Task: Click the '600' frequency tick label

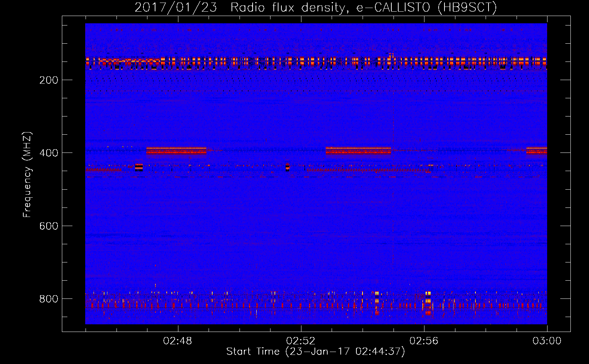Action: (x=49, y=226)
